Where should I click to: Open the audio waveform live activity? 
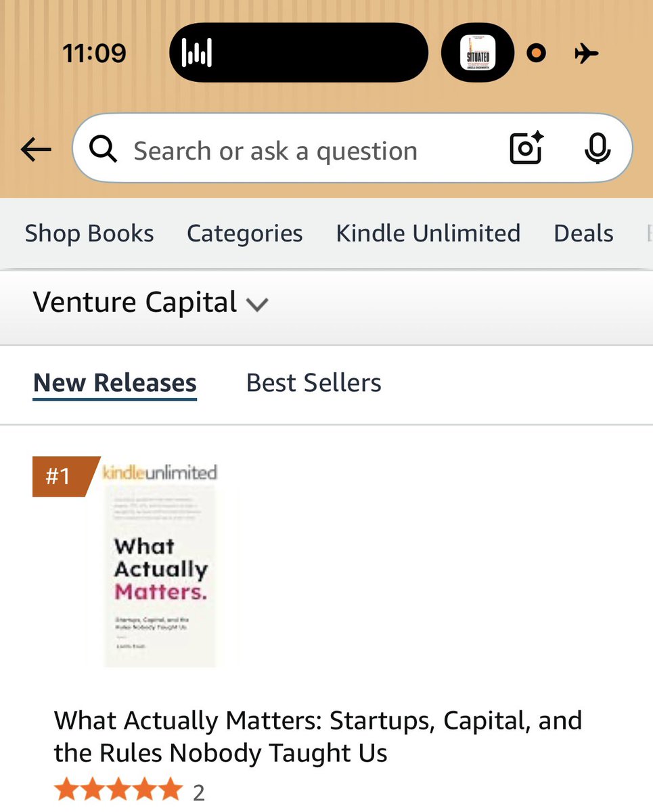tap(298, 53)
